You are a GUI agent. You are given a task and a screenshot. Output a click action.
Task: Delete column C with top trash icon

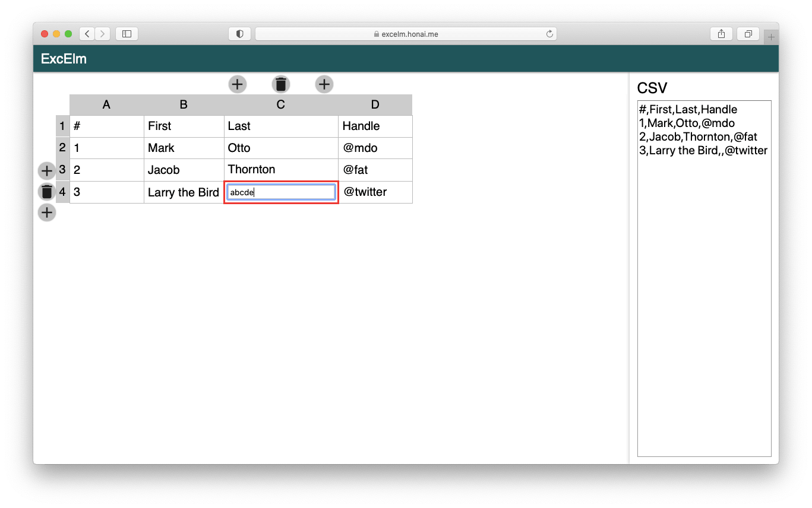[281, 84]
